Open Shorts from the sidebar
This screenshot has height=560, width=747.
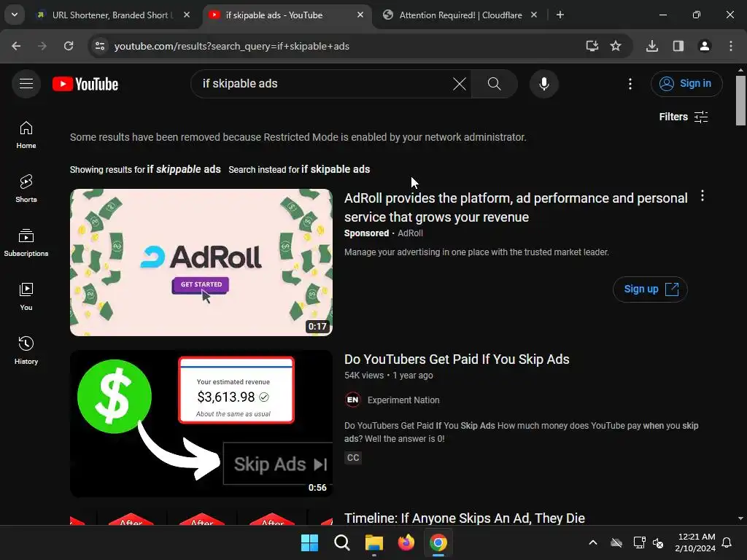coord(26,189)
